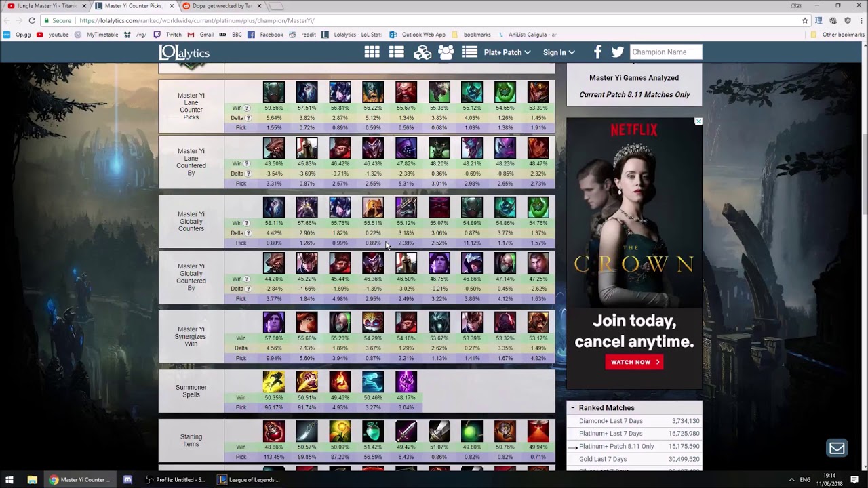Screen dimensions: 868x488
Task: Open the Gmail bookmark
Action: [x=201, y=35]
